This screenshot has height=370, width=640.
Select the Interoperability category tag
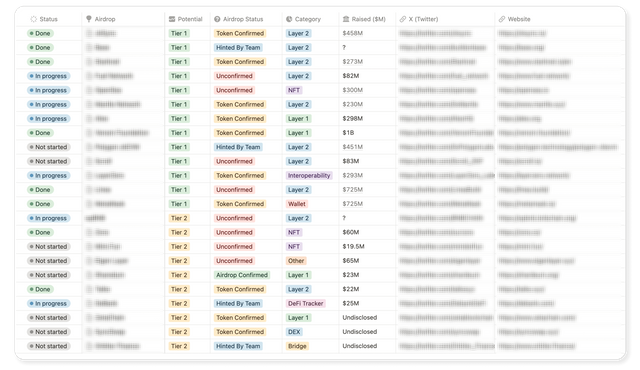pyautogui.click(x=309, y=175)
